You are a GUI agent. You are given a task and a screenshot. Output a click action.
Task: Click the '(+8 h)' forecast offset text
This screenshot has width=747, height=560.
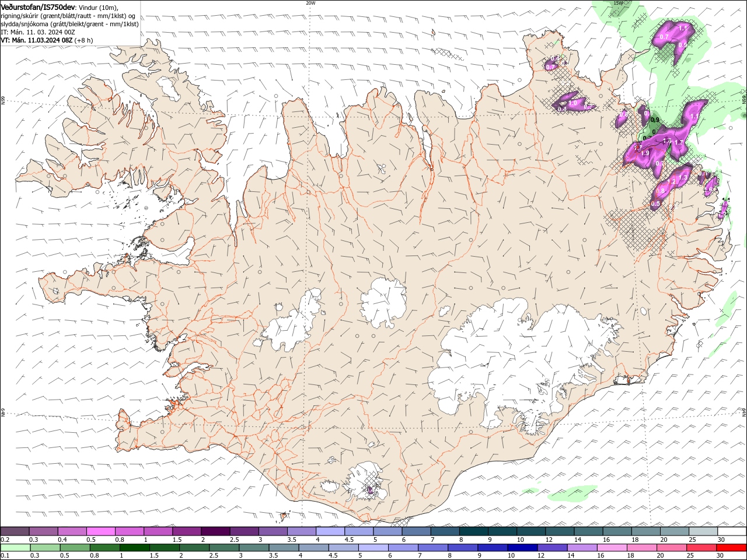click(84, 41)
